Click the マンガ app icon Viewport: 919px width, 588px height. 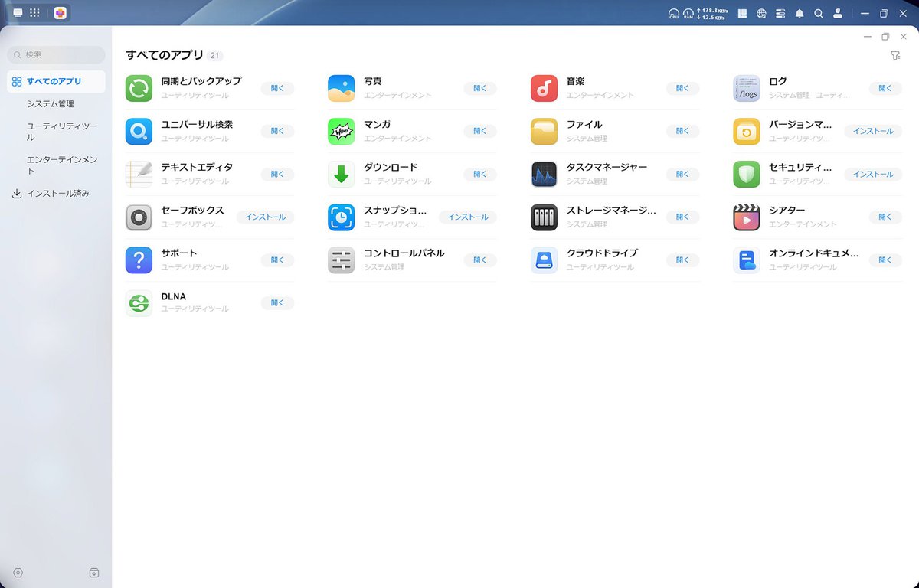(341, 131)
